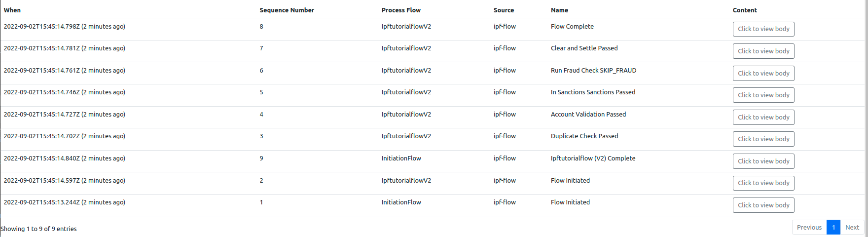Sort by the When column header

[x=12, y=10]
